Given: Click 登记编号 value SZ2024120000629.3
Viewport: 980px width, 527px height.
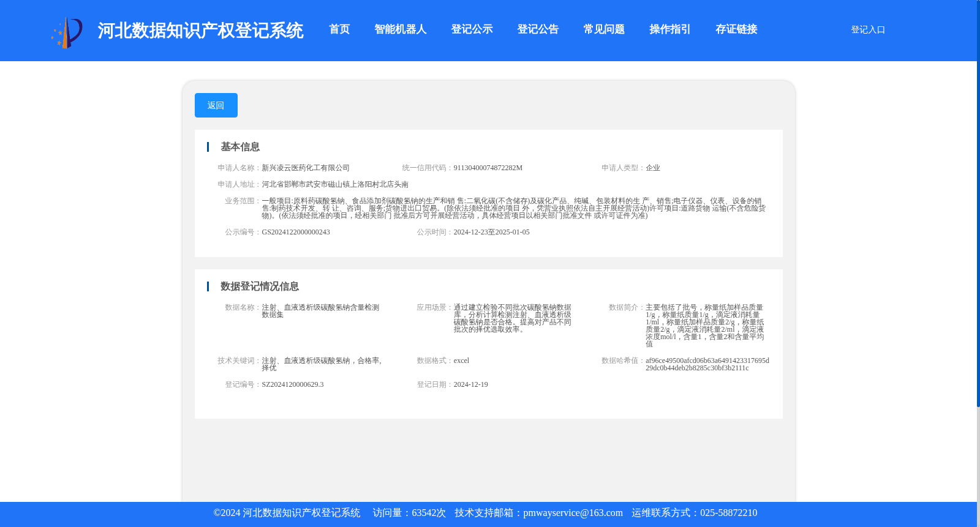Looking at the screenshot, I should click(293, 384).
